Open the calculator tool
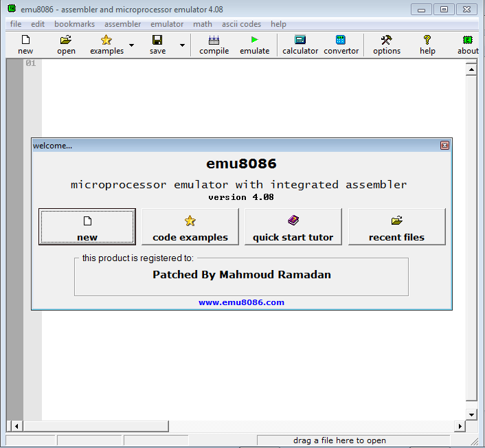The height and width of the screenshot is (448, 485). click(300, 41)
